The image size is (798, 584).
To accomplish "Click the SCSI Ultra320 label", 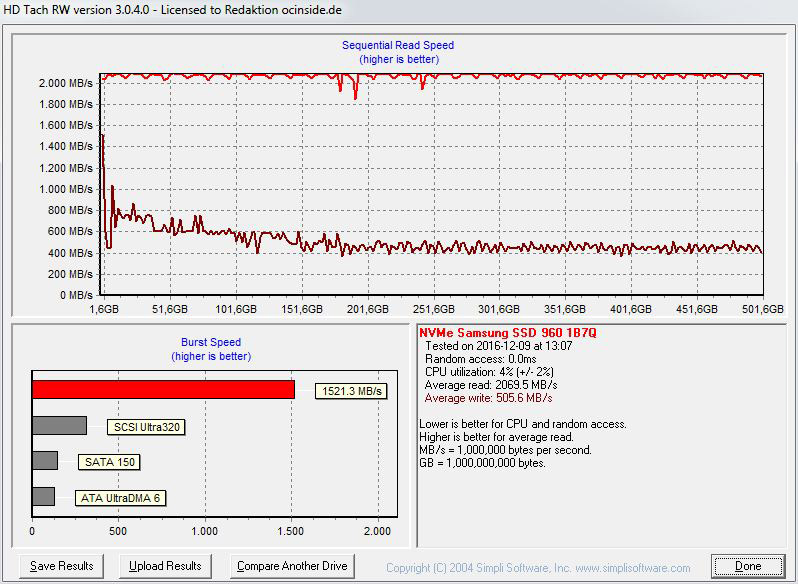I will click(146, 427).
